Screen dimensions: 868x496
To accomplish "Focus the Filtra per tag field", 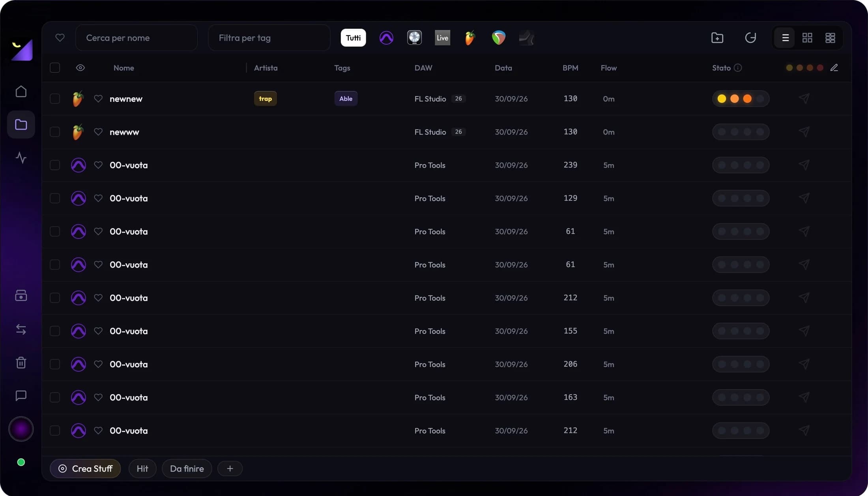I will point(269,38).
